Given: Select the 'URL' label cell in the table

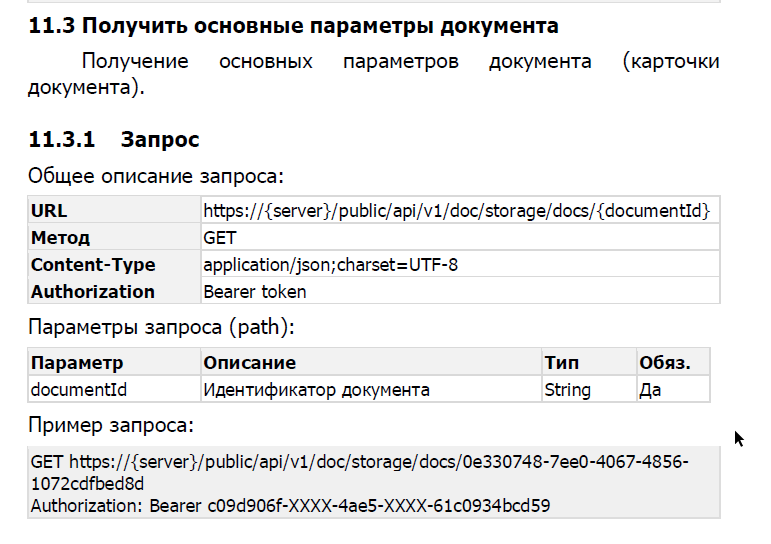Looking at the screenshot, I should (x=50, y=211).
